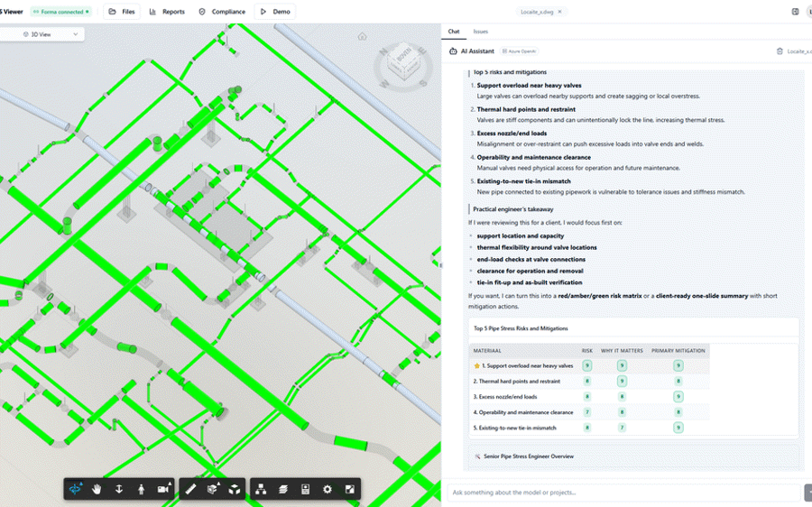Image resolution: width=812 pixels, height=507 pixels.
Task: Select the Measure ruler tool
Action: [x=190, y=489]
